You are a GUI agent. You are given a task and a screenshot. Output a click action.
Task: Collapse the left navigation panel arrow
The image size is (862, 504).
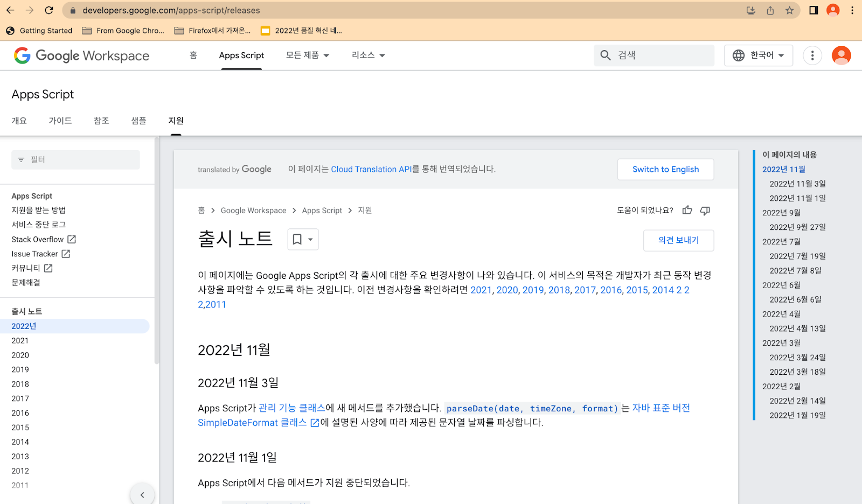click(142, 495)
